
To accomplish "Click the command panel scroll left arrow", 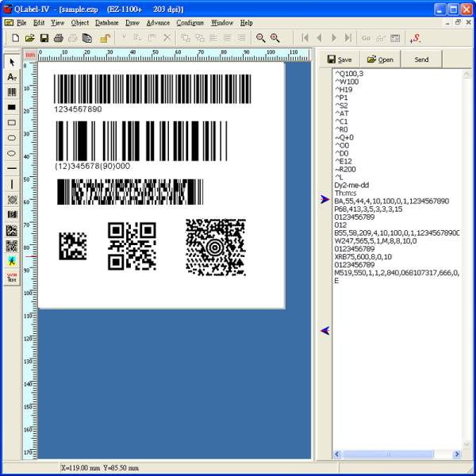I will [336, 454].
